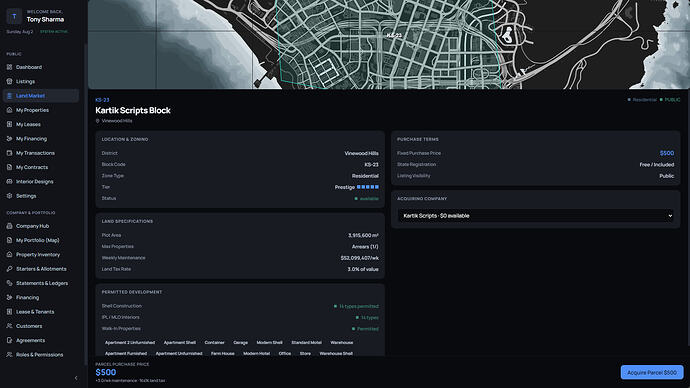
Task: Click the Customers people icon
Action: coord(9,326)
